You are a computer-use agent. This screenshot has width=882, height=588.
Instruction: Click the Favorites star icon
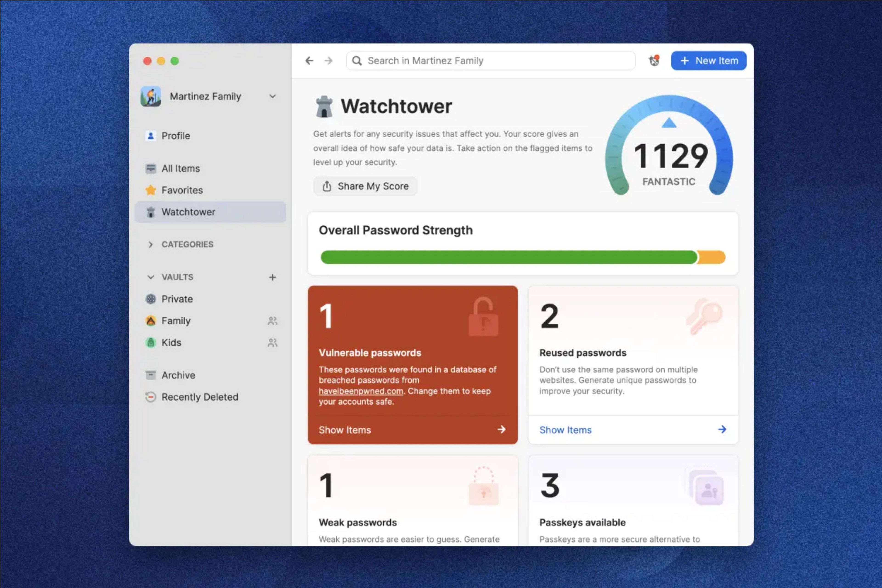pos(151,190)
